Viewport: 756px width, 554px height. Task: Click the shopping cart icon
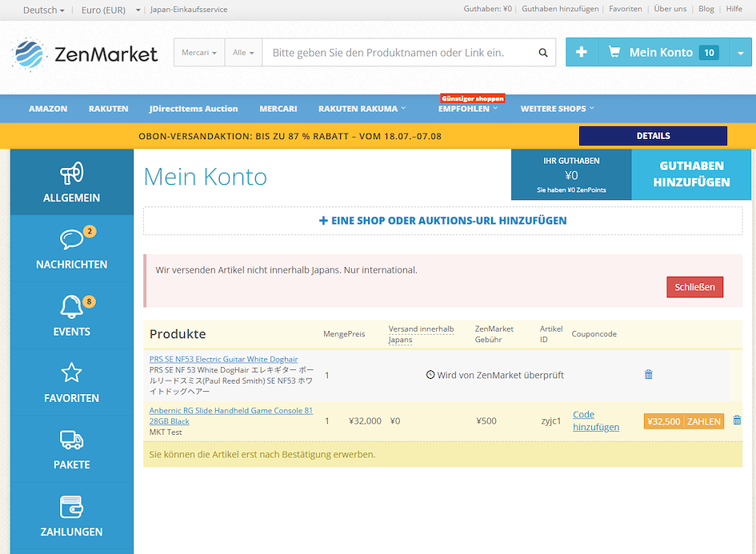614,52
